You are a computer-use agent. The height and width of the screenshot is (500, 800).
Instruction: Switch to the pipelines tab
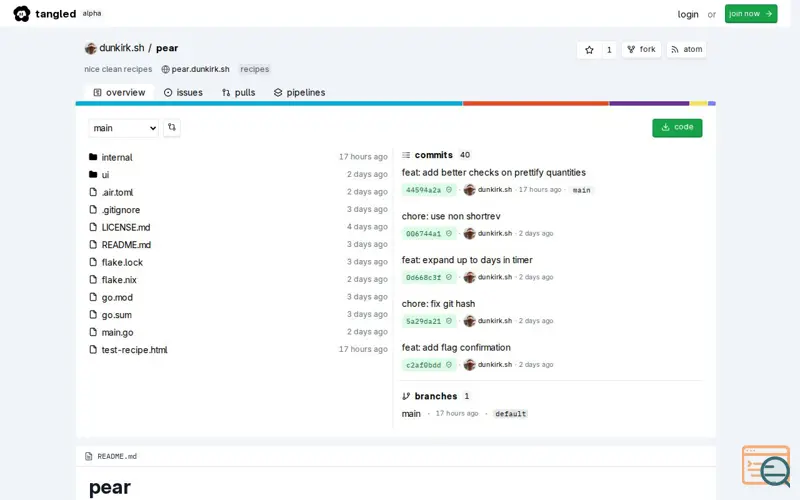point(299,92)
